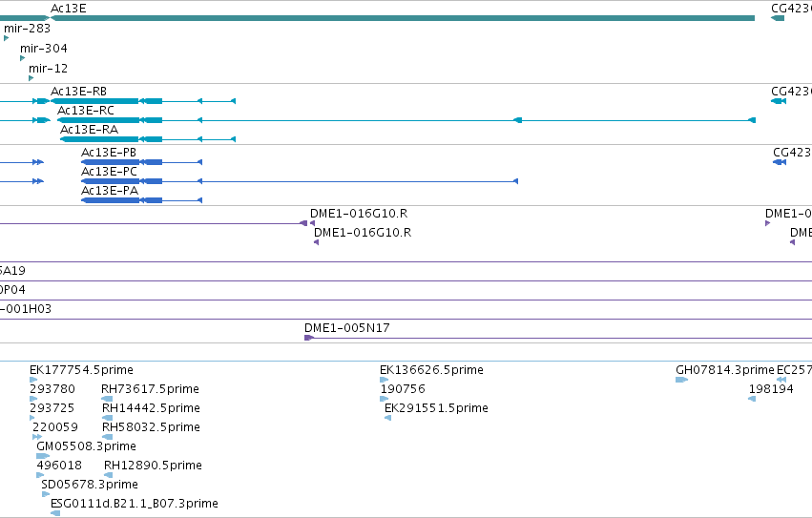Screen dimensions: 812x518
Task: Click the arrow under the lower DME1-016G10.R label
Action: click(317, 242)
